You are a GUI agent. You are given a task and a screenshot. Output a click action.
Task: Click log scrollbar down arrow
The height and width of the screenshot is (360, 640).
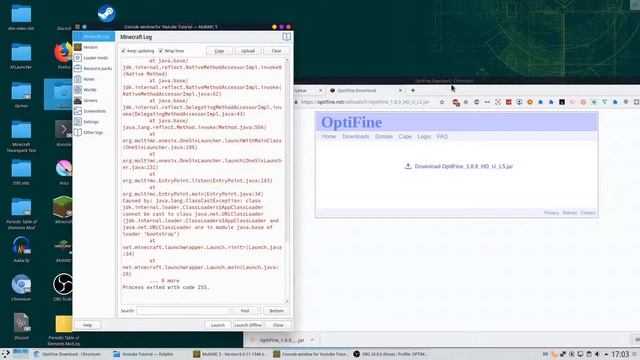[287, 301]
